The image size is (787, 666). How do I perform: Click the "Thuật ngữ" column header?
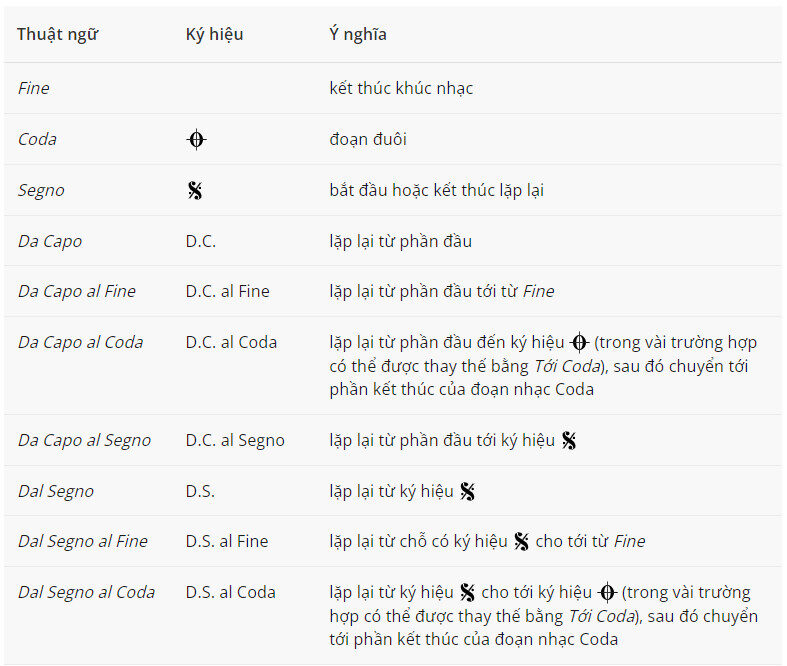[57, 34]
